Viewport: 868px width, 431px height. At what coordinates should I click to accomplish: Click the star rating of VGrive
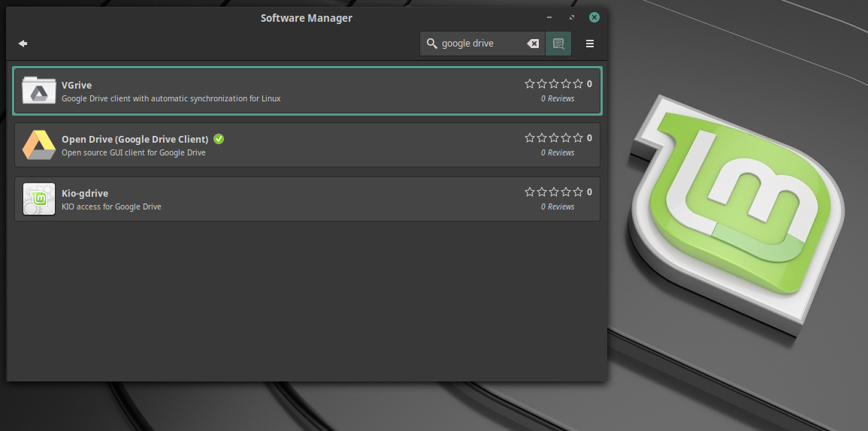click(554, 84)
